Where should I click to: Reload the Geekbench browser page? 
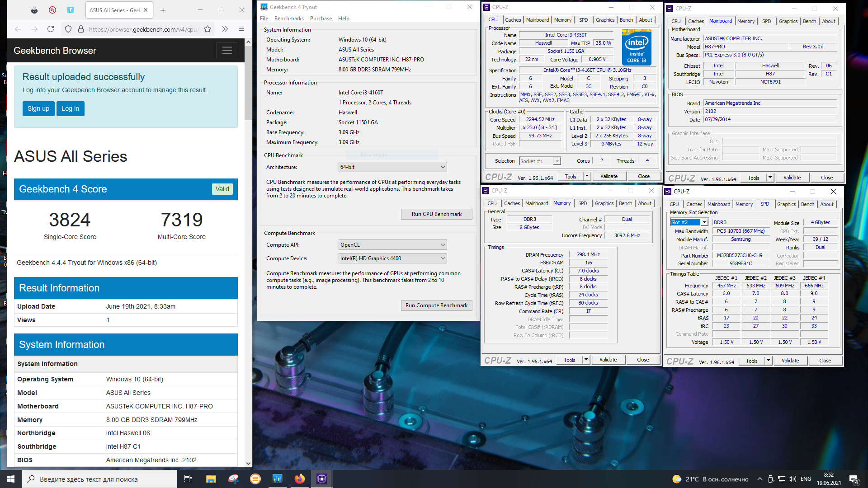51,29
